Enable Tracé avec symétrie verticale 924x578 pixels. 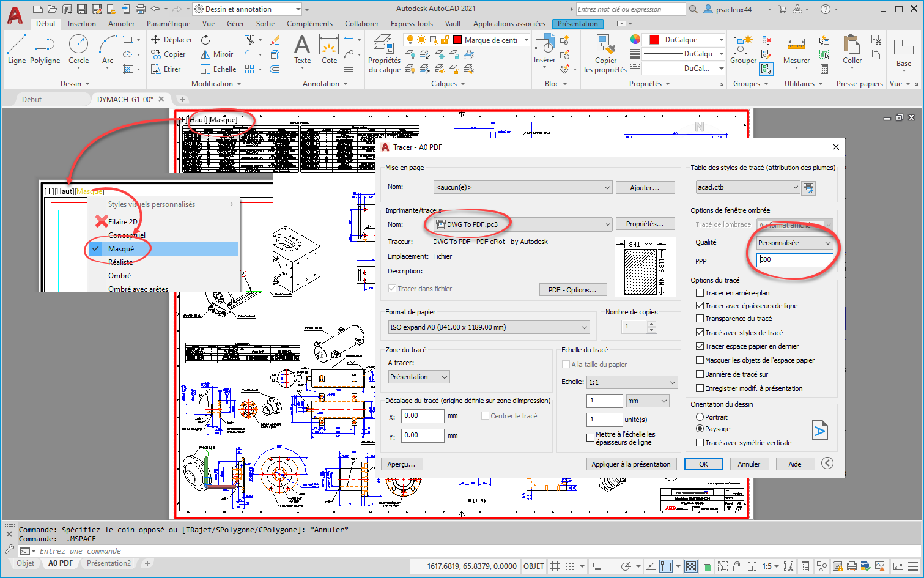click(700, 443)
